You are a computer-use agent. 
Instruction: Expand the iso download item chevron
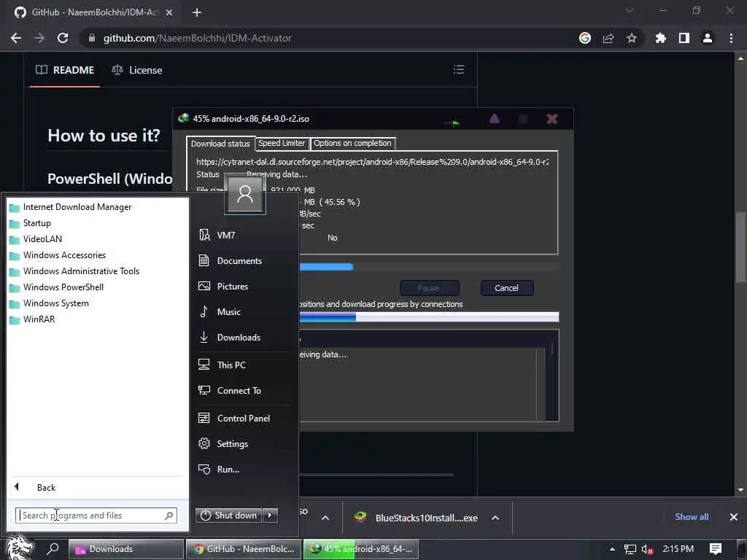point(325,518)
